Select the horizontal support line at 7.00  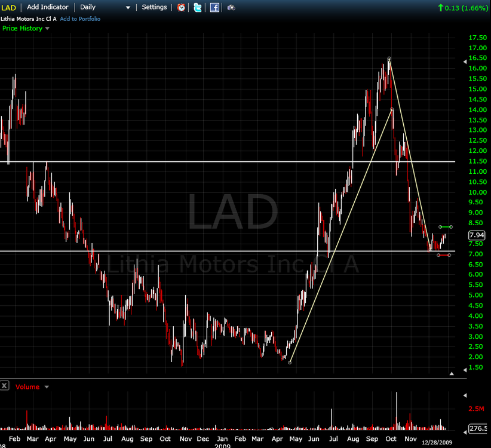tap(228, 251)
